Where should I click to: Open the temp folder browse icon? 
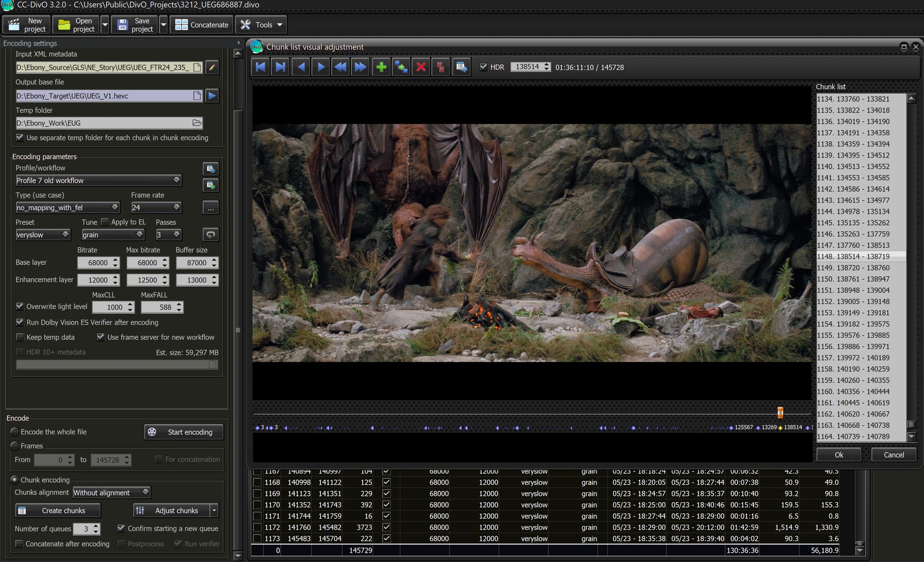click(196, 123)
